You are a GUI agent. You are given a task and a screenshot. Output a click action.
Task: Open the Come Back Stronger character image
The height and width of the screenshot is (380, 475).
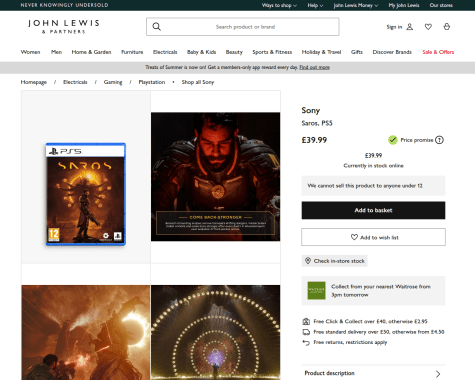click(216, 177)
